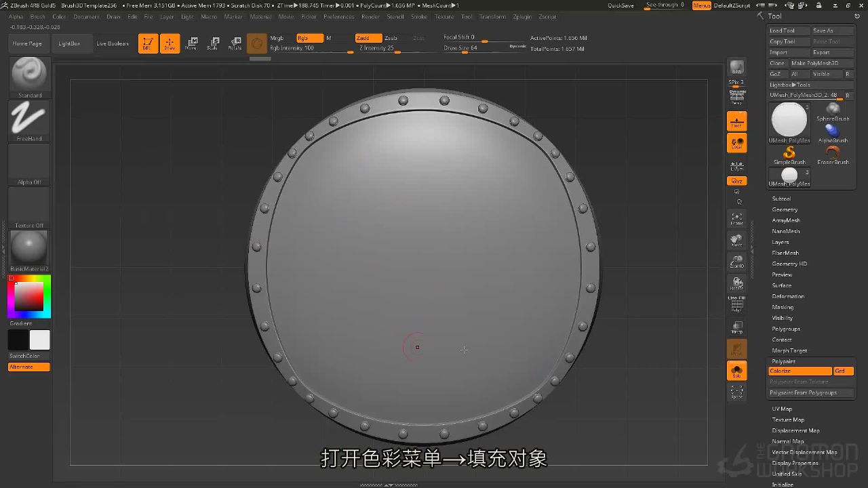Click Make PolyMesh3D button
Screen dimensions: 868x488
[x=821, y=63]
